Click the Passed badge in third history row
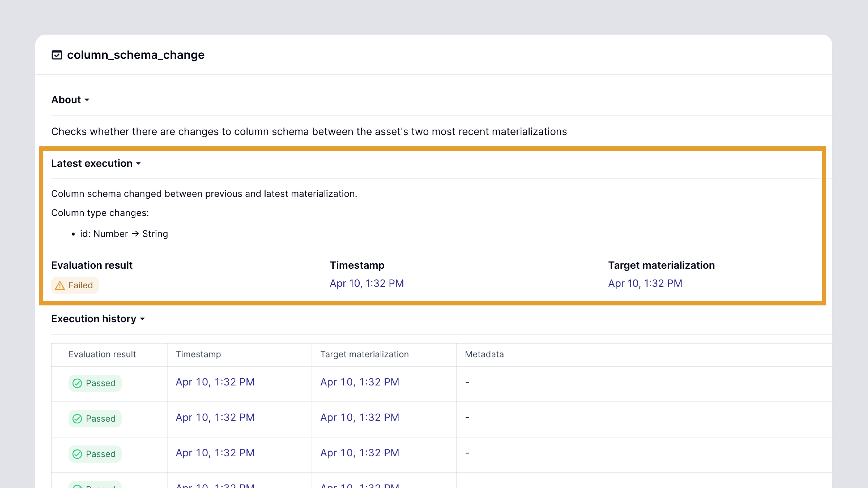This screenshot has width=868, height=488. click(x=95, y=454)
